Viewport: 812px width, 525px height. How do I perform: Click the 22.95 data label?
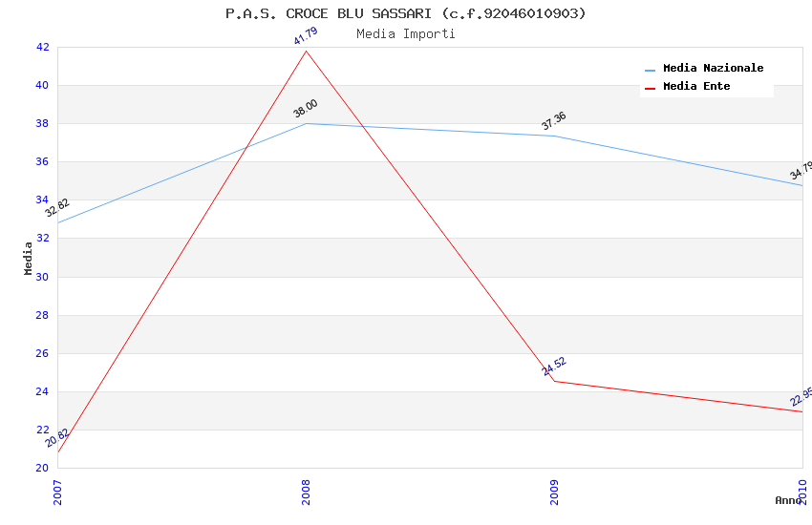coord(801,397)
